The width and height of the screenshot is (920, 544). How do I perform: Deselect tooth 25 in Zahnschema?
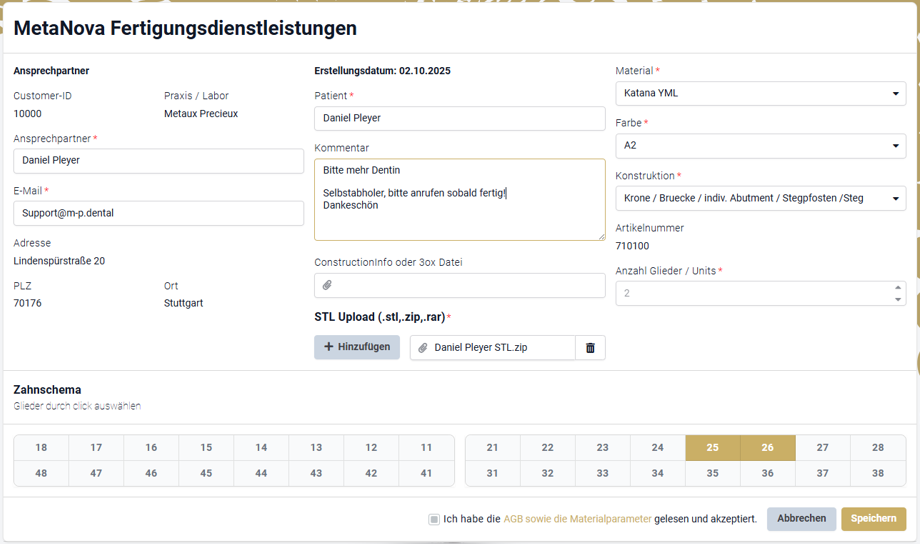point(712,448)
